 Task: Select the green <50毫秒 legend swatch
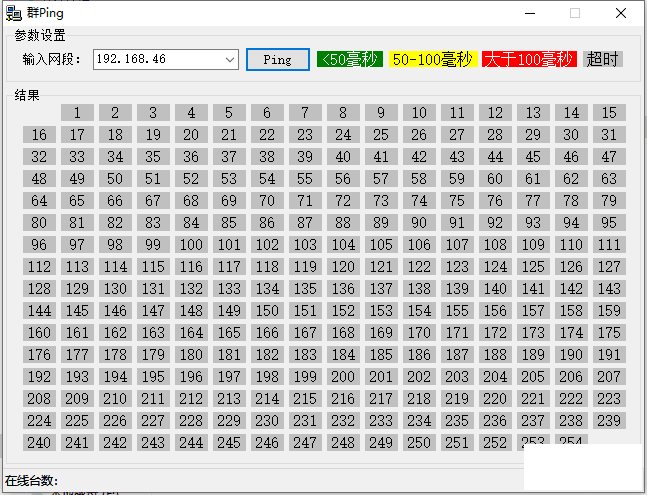pyautogui.click(x=350, y=59)
